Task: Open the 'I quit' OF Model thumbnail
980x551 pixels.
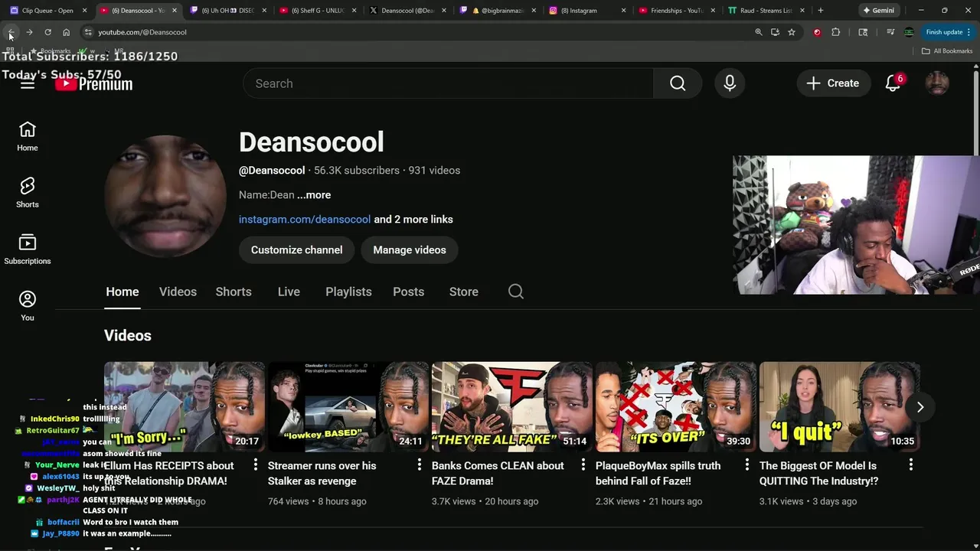Action: (840, 407)
